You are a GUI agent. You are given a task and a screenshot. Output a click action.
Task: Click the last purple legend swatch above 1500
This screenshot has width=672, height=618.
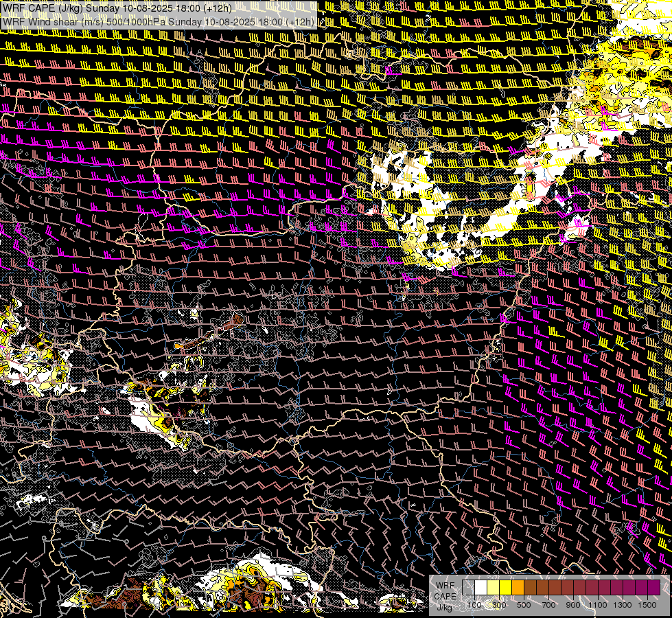click(x=654, y=587)
